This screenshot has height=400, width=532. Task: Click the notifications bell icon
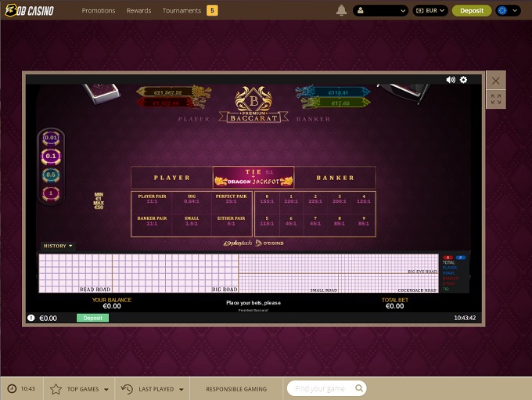341,10
